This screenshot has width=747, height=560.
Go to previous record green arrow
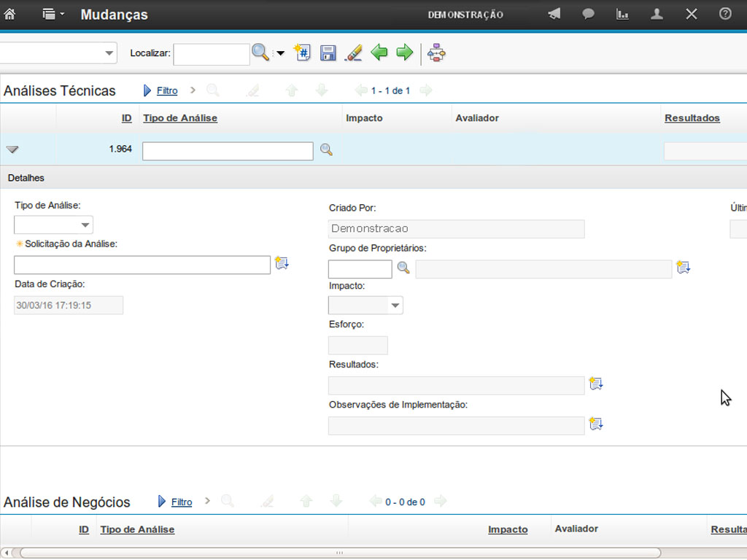379,52
